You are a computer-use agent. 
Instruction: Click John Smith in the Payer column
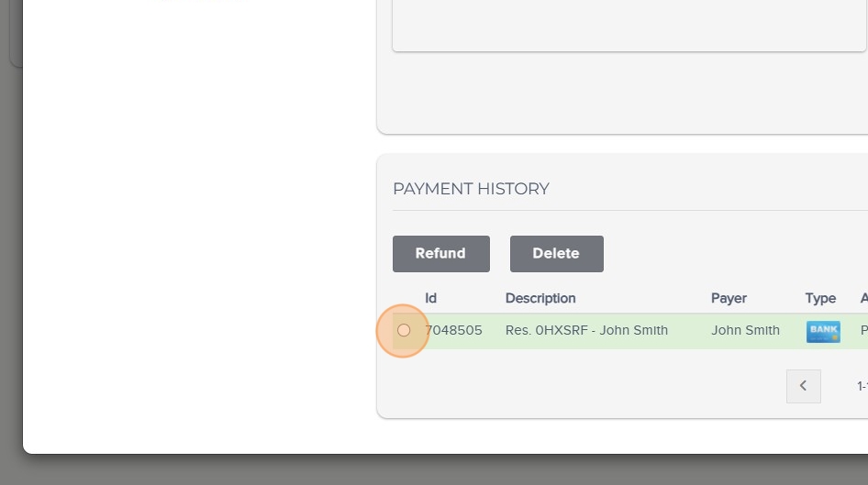click(745, 330)
